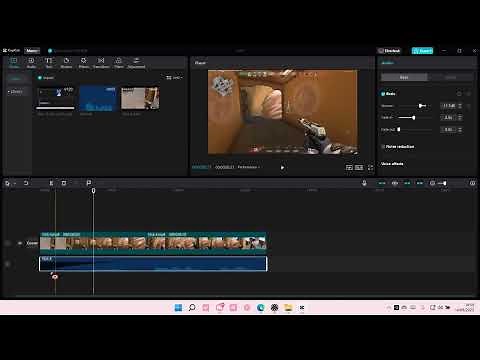Click the Marker flag icon in timeline toolbar
Screen dimensions: 480x360
[x=89, y=183]
